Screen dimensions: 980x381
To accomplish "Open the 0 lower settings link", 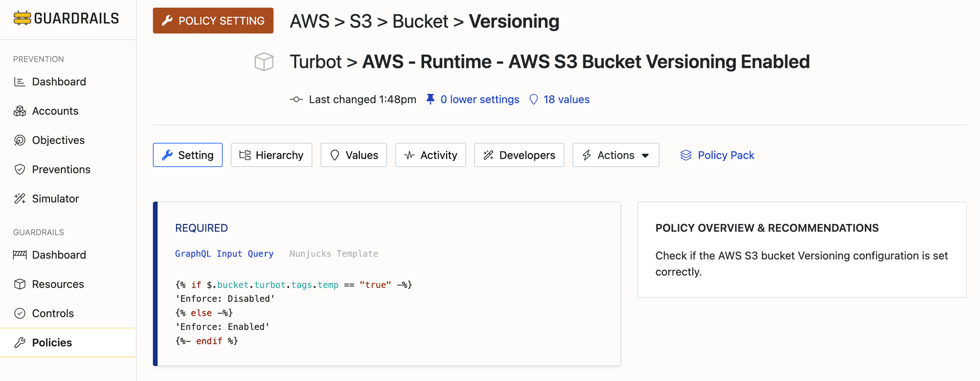I will (479, 99).
